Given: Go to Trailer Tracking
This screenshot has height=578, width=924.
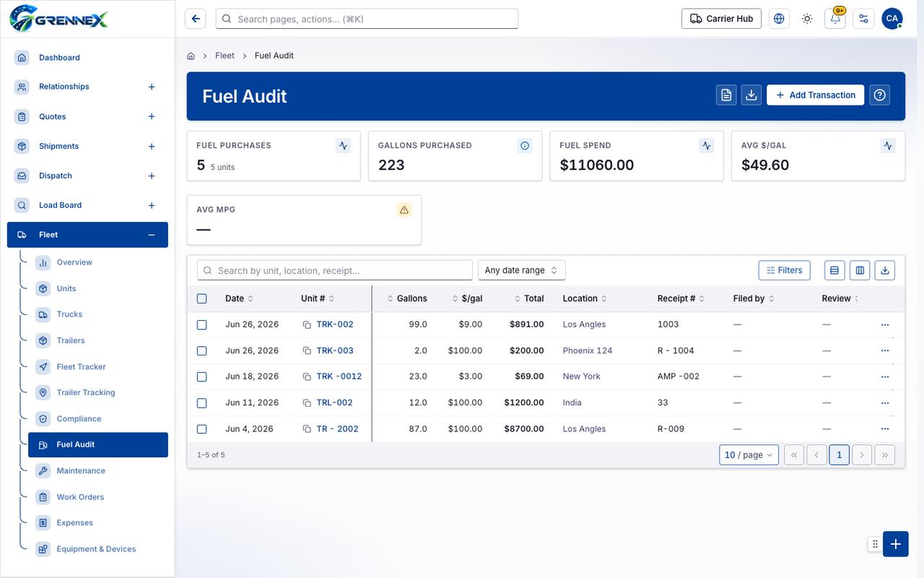Looking at the screenshot, I should 86,392.
